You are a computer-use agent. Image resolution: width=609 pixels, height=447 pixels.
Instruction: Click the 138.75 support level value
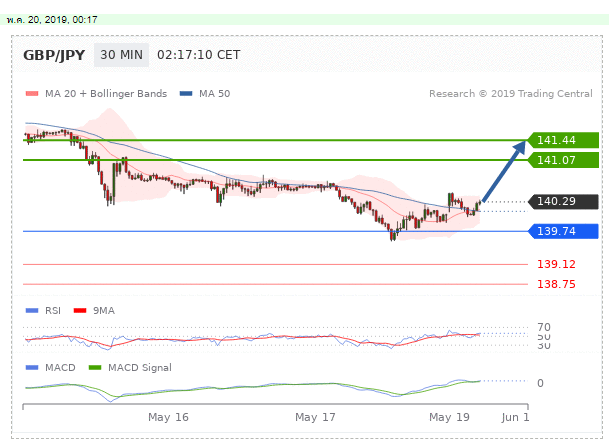[554, 284]
